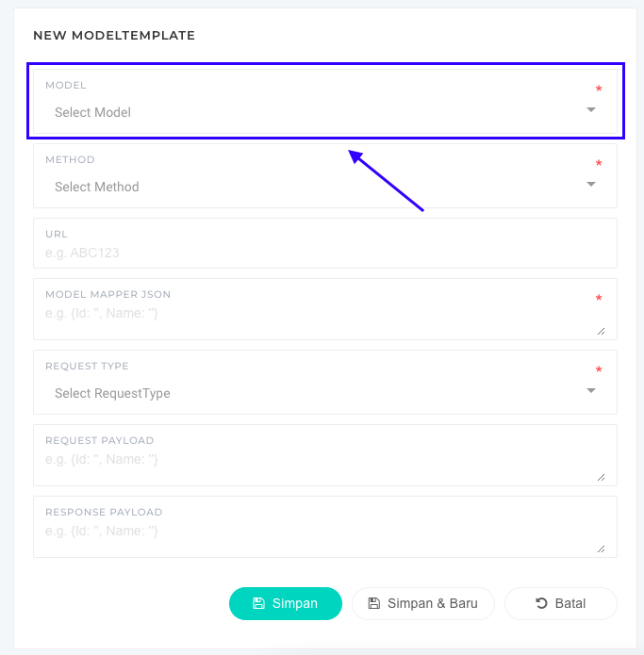
Task: Click Request Payload resize grip
Action: tap(601, 477)
